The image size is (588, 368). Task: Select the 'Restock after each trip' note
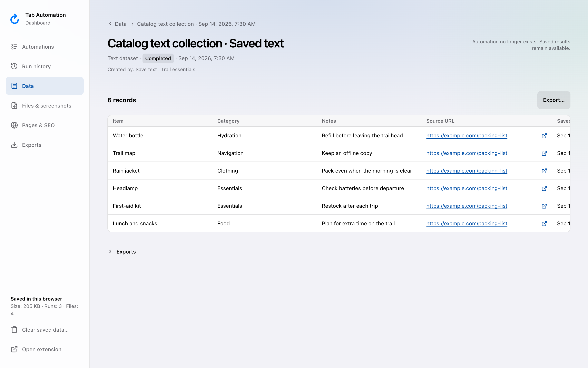point(350,206)
